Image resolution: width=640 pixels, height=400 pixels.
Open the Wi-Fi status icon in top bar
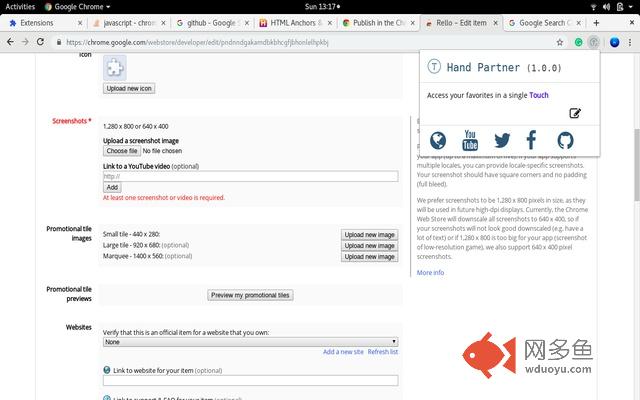(x=593, y=7)
